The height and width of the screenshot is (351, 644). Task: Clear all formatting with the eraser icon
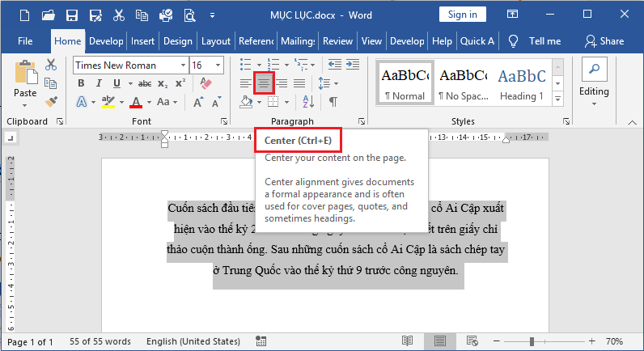(x=204, y=83)
